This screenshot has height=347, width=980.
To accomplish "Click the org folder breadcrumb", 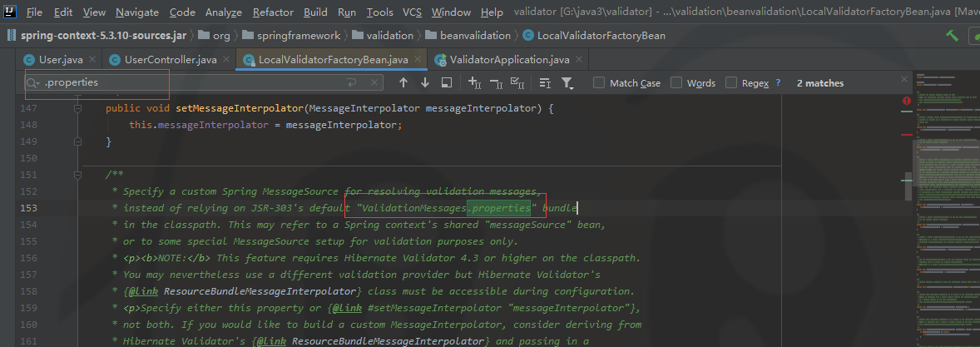I will click(x=215, y=36).
